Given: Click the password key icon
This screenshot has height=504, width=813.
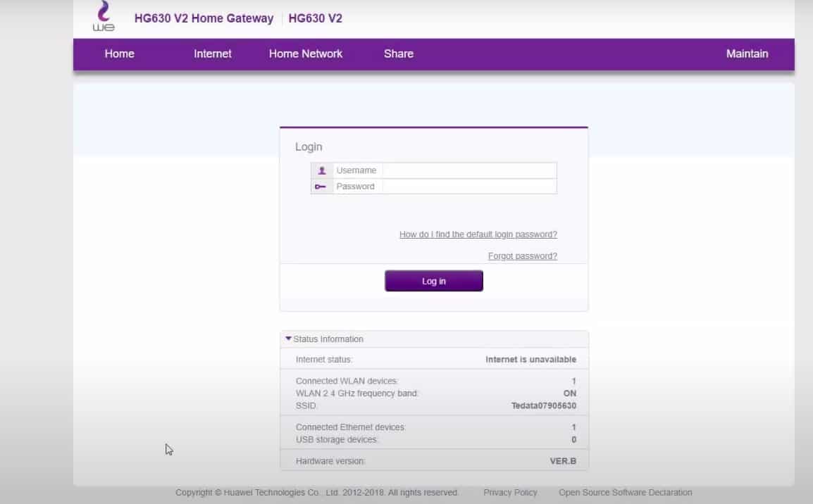Looking at the screenshot, I should pyautogui.click(x=321, y=187).
